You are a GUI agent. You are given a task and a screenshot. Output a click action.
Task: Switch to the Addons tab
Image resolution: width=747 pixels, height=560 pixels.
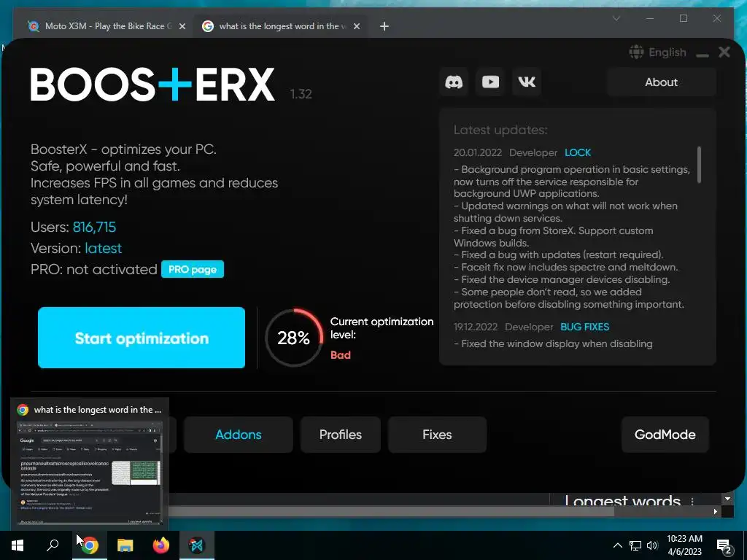(x=239, y=435)
